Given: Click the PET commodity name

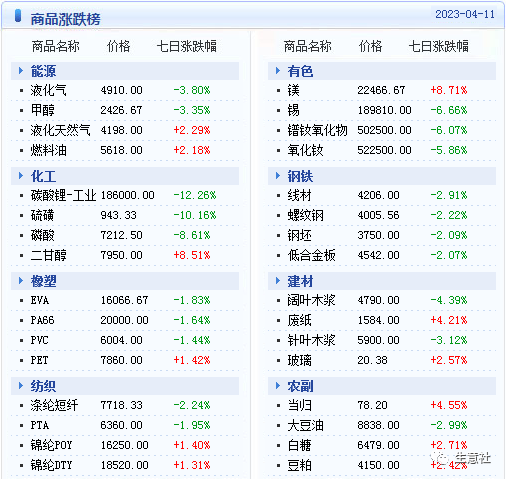Looking at the screenshot, I should point(40,360).
